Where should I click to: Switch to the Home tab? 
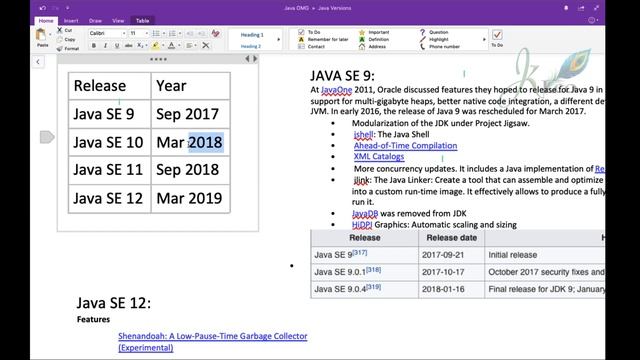coord(46,21)
